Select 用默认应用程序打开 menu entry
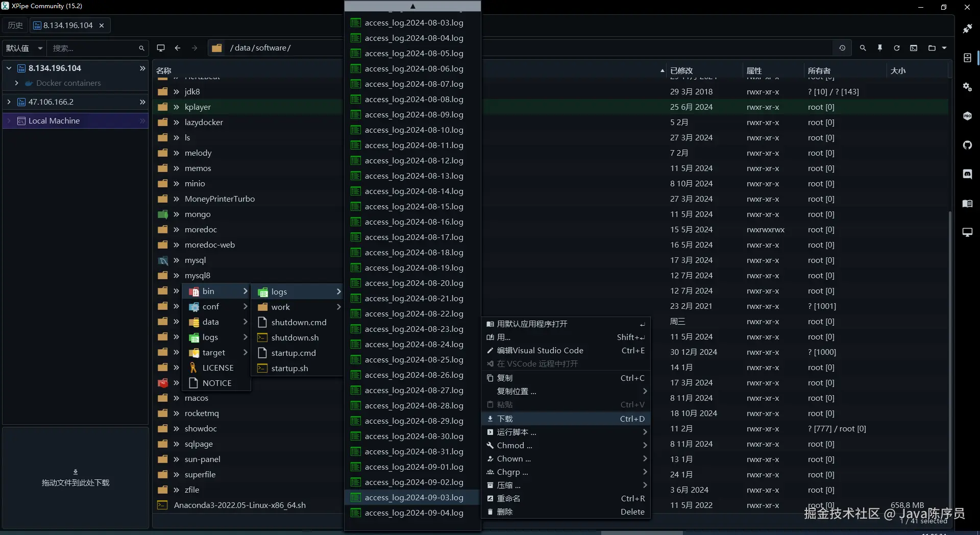The image size is (980, 535). tap(566, 324)
